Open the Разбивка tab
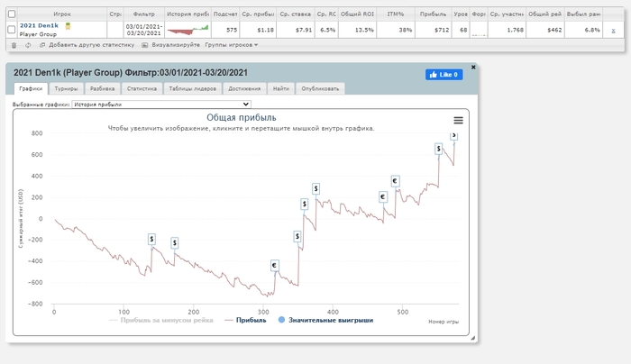Viewport: 631px width, 364px height. (102, 88)
